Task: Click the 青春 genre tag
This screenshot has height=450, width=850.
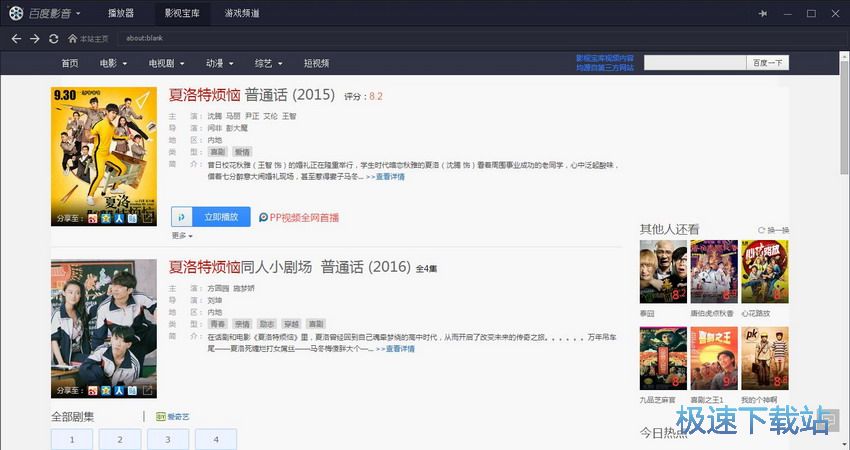Action: coord(217,324)
